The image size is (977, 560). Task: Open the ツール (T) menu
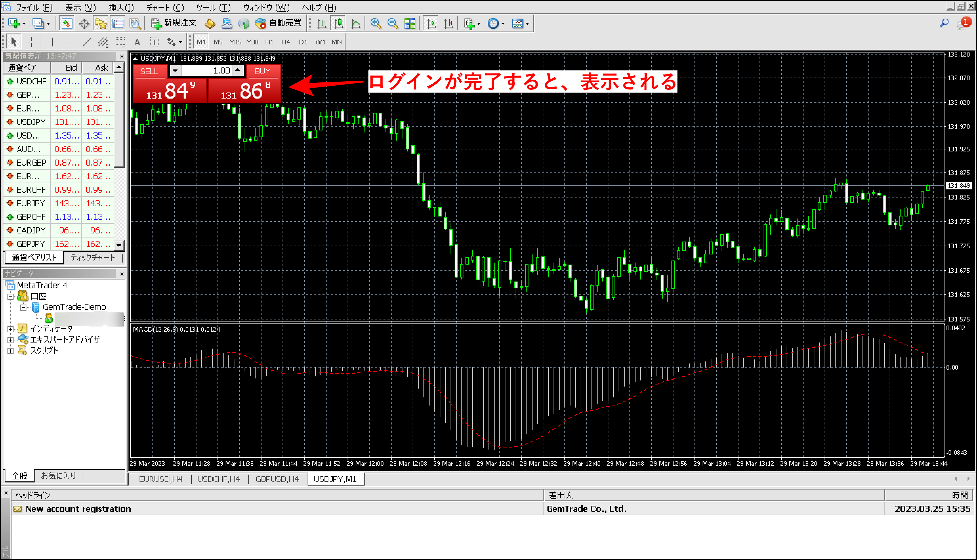point(213,7)
